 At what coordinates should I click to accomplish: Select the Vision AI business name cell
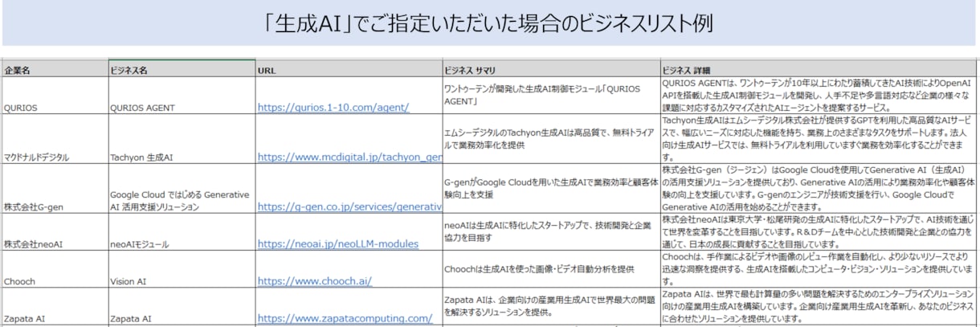(x=182, y=270)
